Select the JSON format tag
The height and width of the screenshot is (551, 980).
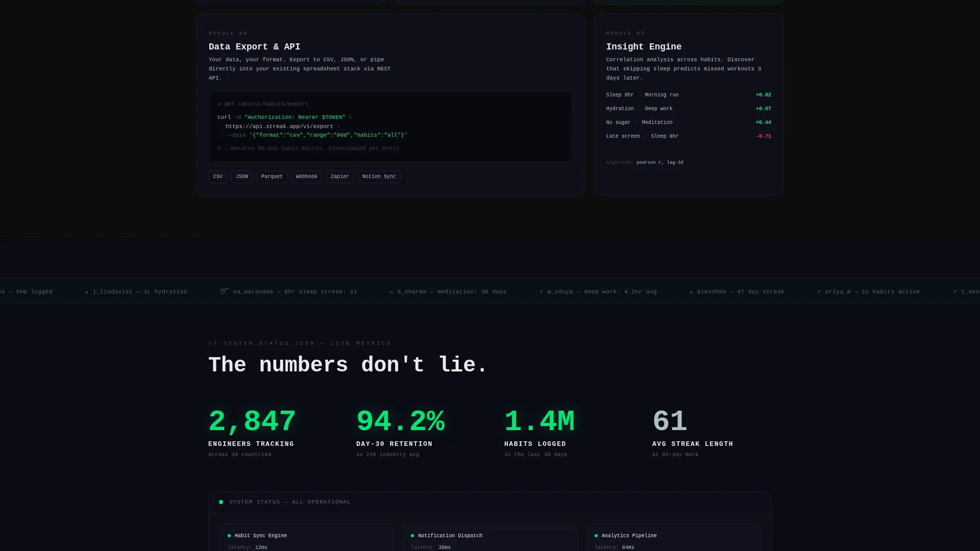(242, 177)
